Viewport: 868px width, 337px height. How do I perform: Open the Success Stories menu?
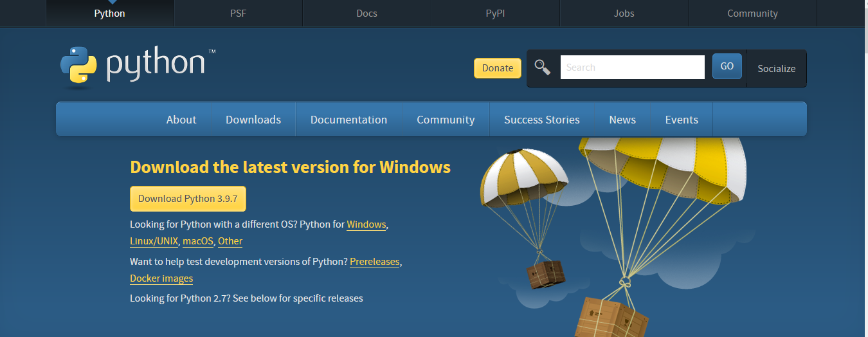pyautogui.click(x=542, y=120)
